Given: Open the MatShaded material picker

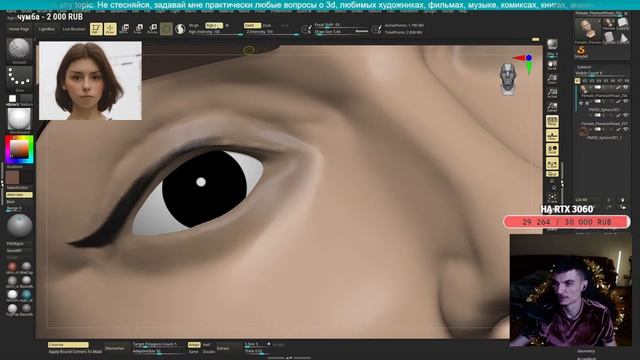Looking at the screenshot, I should pos(19,119).
